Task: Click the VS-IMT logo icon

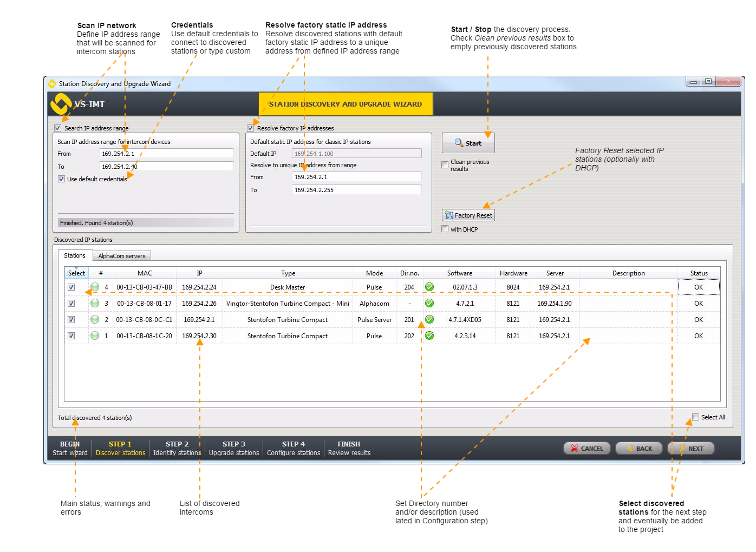Action: pyautogui.click(x=61, y=104)
